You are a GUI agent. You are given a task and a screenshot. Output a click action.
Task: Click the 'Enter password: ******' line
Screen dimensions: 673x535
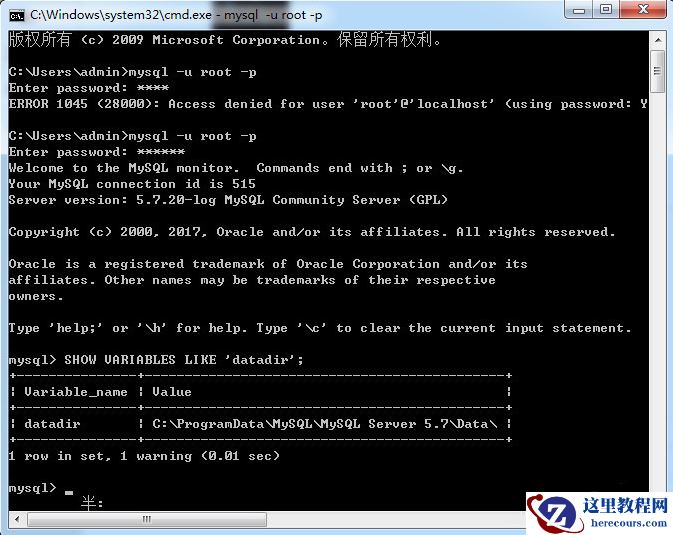pyautogui.click(x=97, y=152)
